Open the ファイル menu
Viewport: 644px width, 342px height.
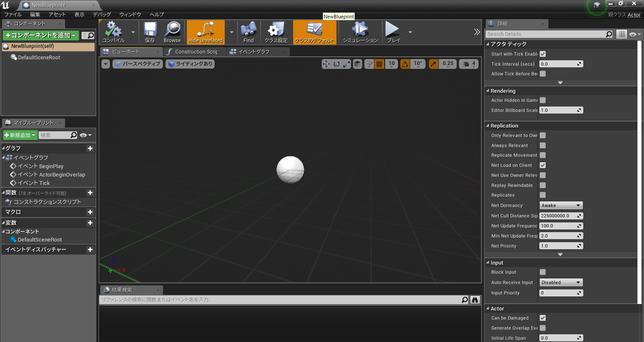pos(13,14)
